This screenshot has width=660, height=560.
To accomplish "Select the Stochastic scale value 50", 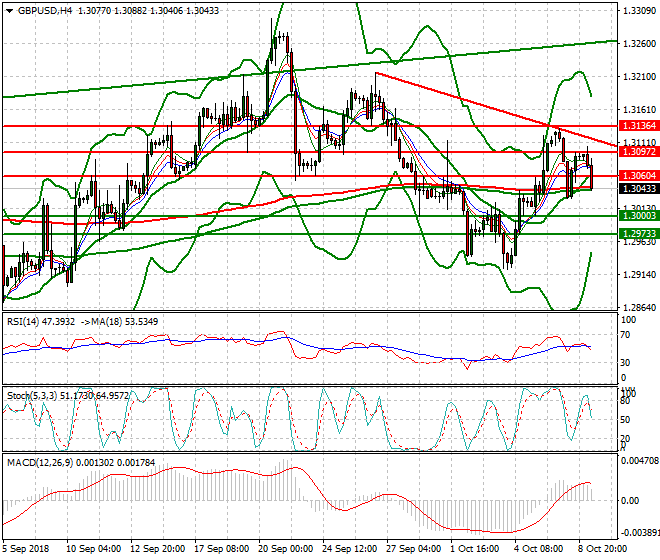I will tap(625, 420).
